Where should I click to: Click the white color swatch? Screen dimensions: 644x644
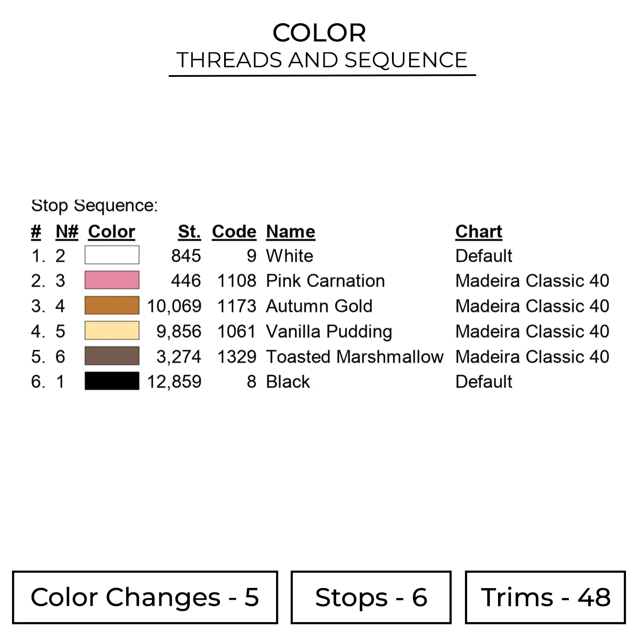[112, 255]
